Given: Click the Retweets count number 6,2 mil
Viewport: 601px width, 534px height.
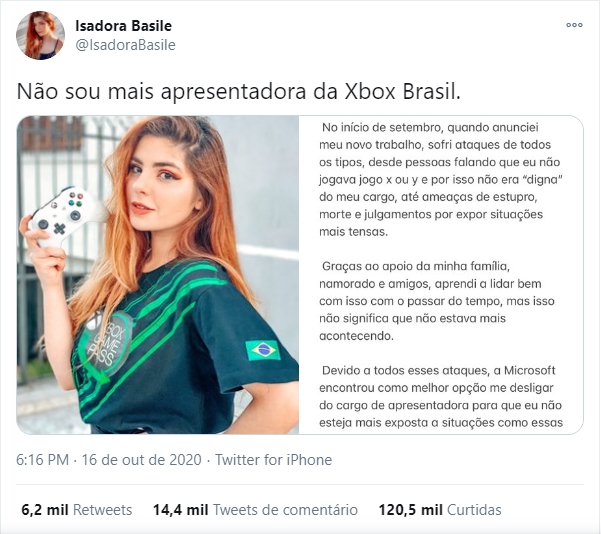Looking at the screenshot, I should click(45, 510).
